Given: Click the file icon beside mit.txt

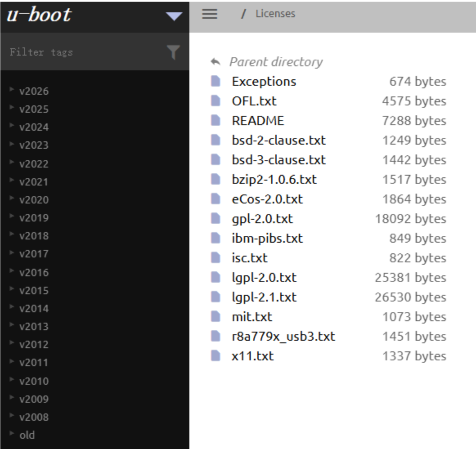Looking at the screenshot, I should pos(216,317).
